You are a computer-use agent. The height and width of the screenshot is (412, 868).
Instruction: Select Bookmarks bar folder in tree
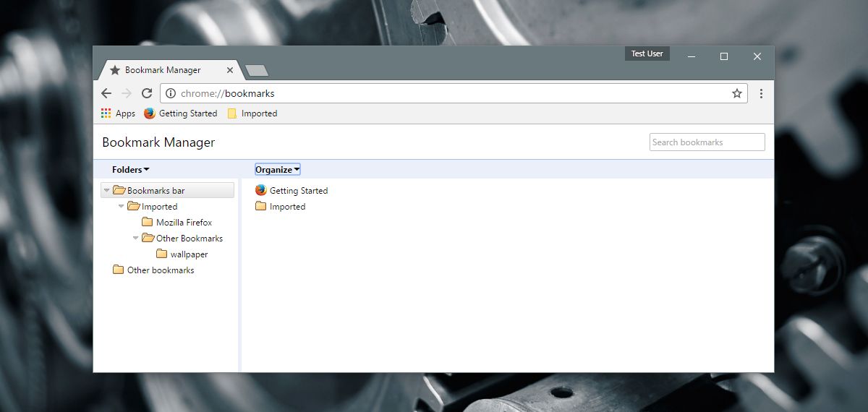click(168, 191)
